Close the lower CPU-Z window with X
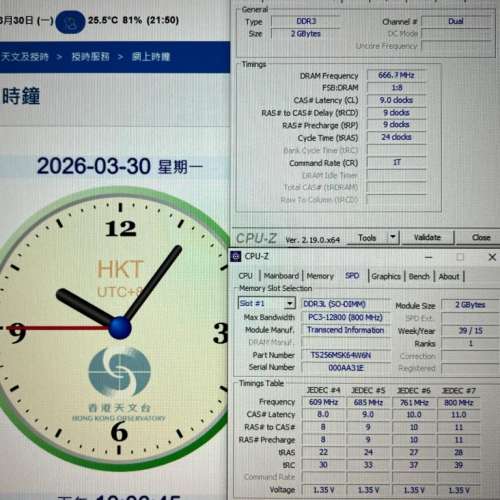This screenshot has height=500, width=500. pos(492,257)
